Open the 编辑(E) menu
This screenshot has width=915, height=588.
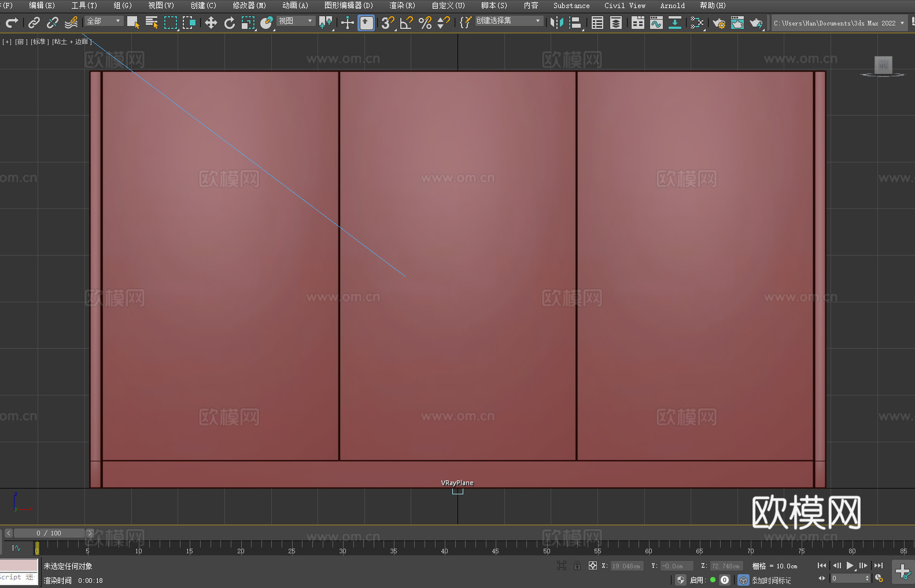[x=42, y=5]
